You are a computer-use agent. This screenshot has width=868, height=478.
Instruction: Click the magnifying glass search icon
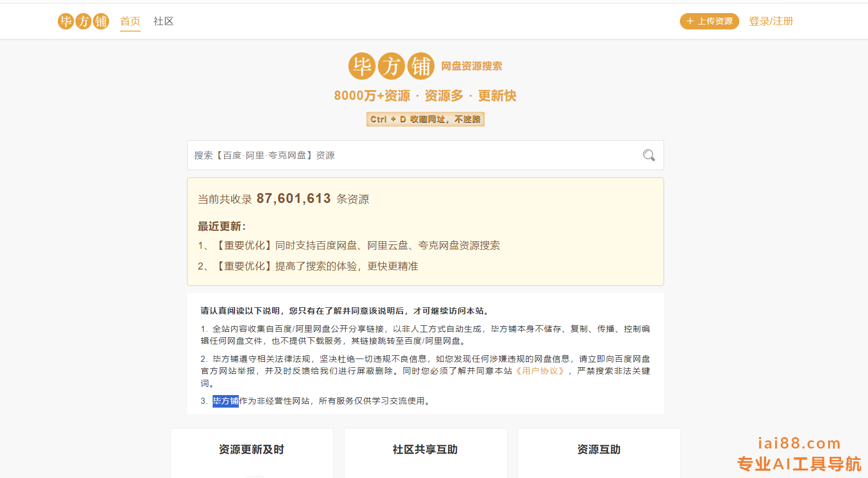tap(649, 156)
